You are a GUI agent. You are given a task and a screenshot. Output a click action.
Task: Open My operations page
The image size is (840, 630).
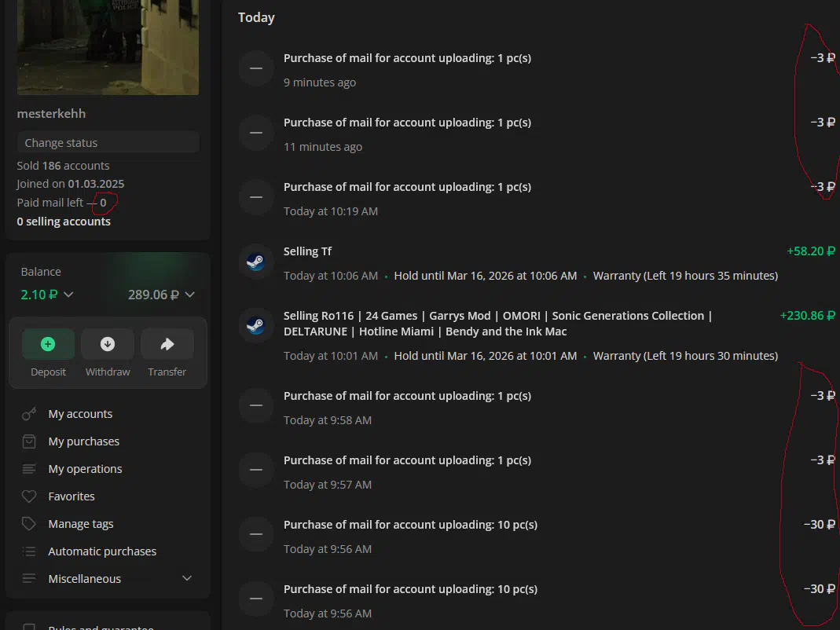[x=85, y=469]
